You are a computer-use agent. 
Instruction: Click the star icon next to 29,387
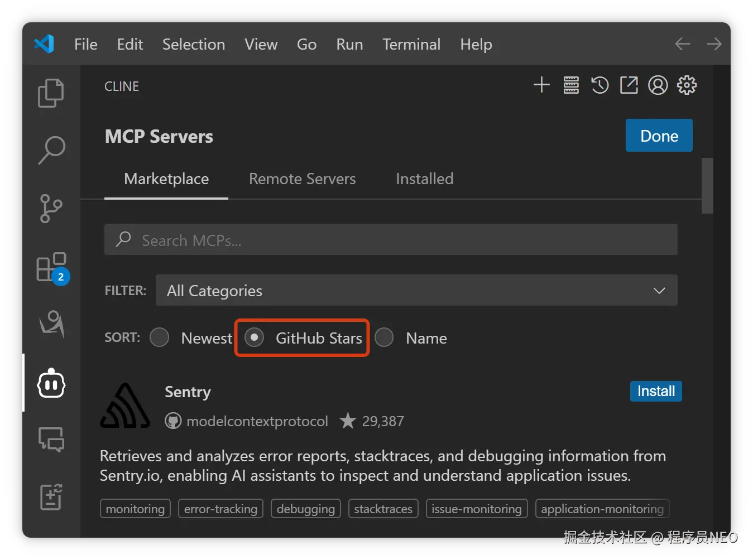tap(348, 421)
